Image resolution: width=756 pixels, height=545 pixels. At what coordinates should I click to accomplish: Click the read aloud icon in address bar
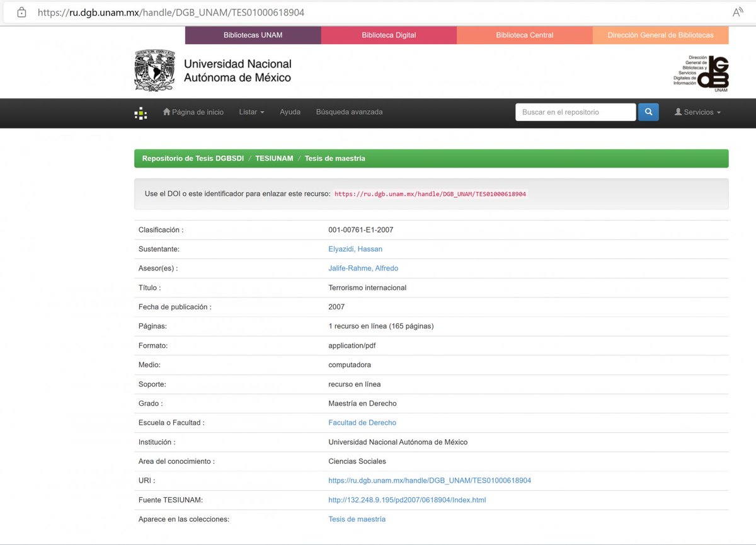click(738, 12)
